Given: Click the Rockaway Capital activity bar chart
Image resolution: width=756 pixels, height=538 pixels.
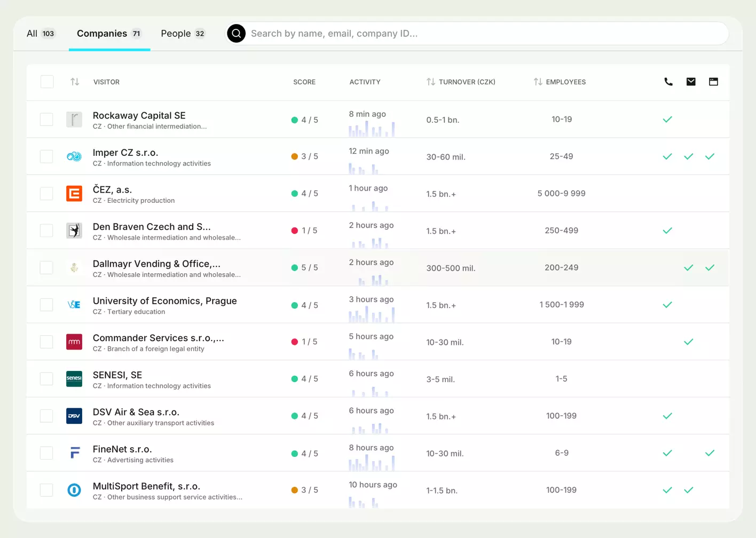Looking at the screenshot, I should pyautogui.click(x=372, y=129).
